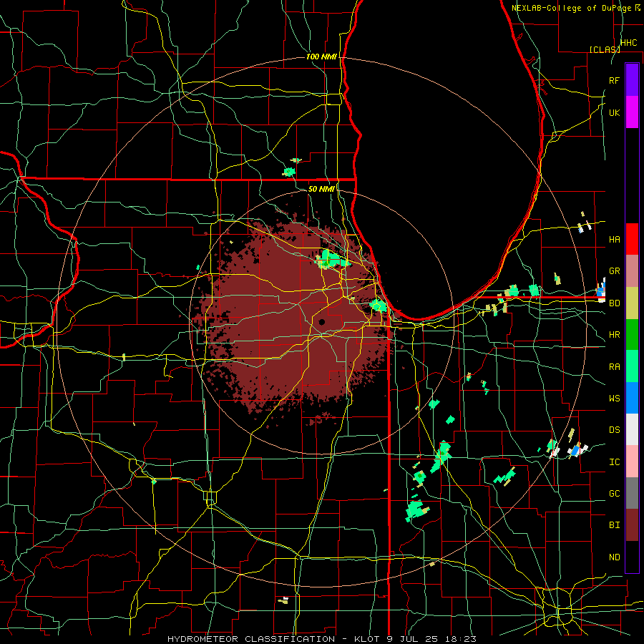The width and height of the screenshot is (644, 644).
Task: Select the blue WS legend swatch
Action: tap(632, 398)
